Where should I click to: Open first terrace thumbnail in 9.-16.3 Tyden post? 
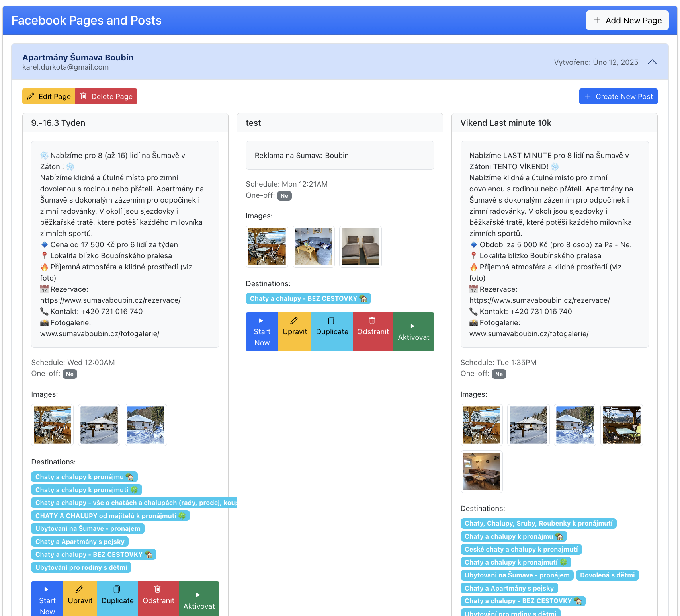53,425
